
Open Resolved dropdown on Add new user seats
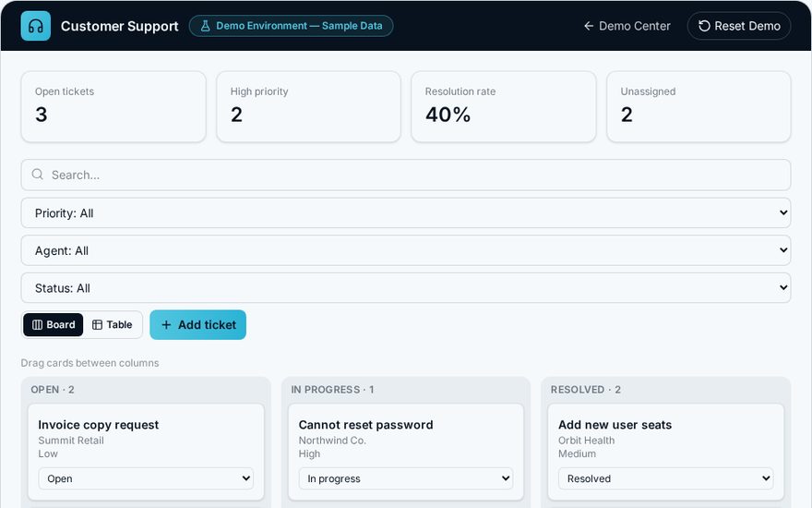[665, 478]
